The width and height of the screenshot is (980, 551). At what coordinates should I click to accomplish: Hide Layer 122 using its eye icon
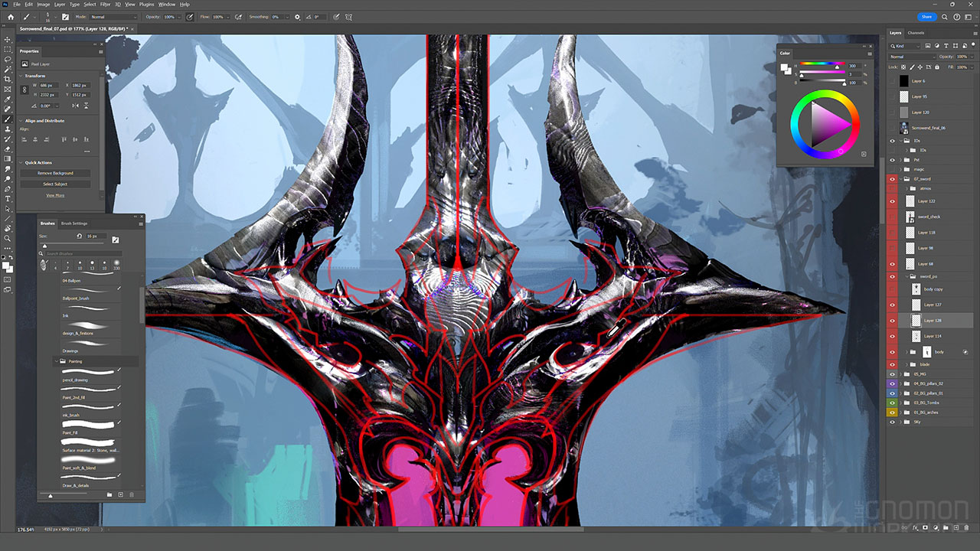point(892,201)
